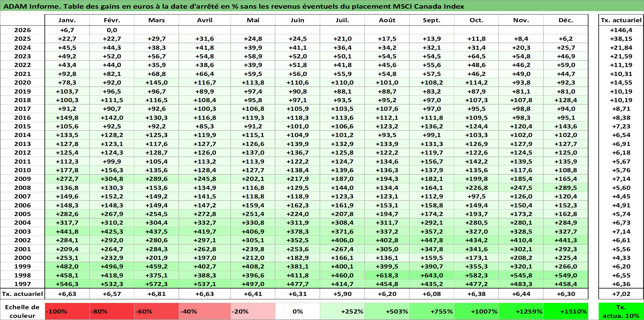
Task: Select the 'Tx. actuariel' bottom row label
Action: point(23,294)
